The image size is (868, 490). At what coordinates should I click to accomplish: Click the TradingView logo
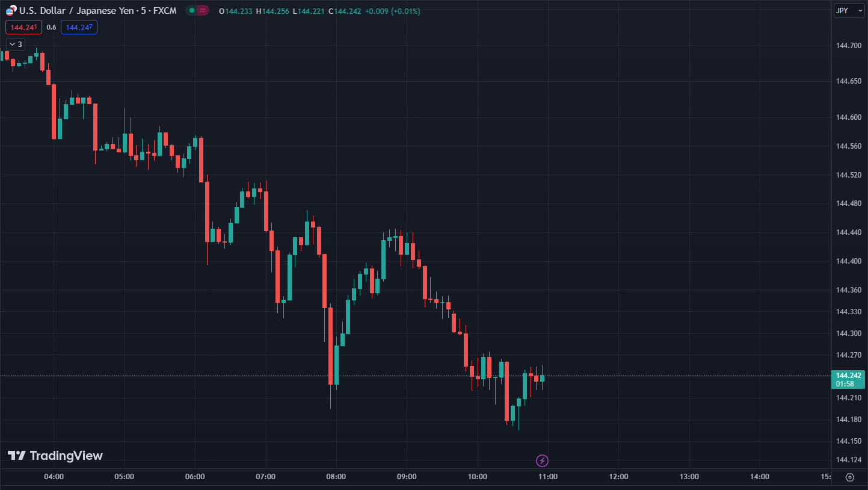click(x=55, y=456)
